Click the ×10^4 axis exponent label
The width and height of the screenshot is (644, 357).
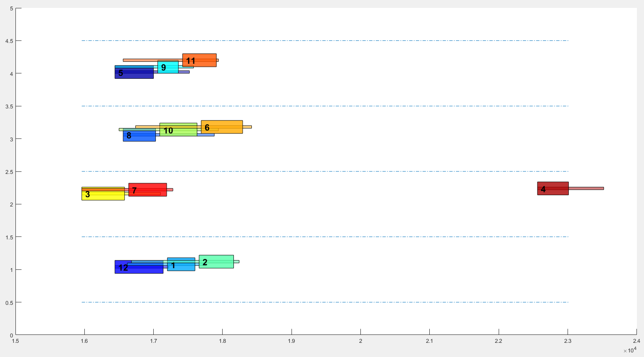630,350
